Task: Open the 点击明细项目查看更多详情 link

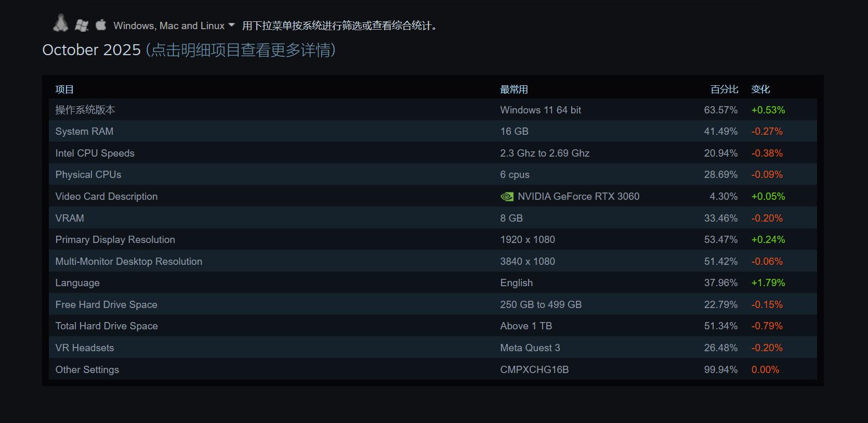Action: [241, 50]
